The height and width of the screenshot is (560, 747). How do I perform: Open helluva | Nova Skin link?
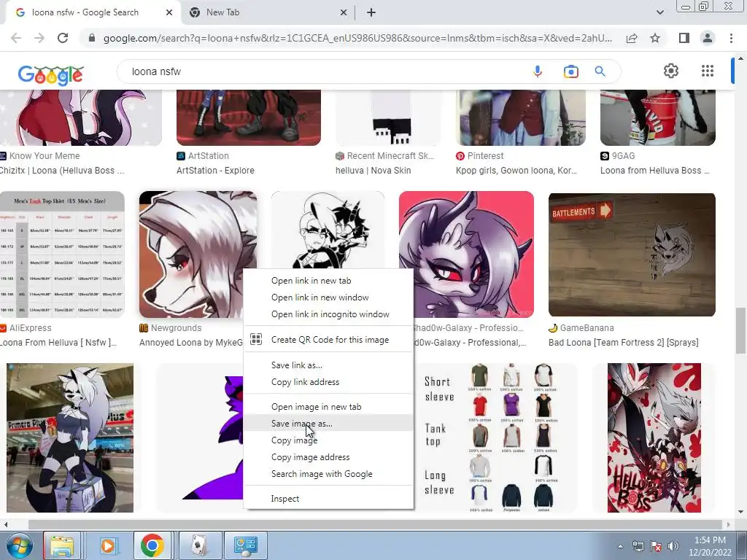click(373, 171)
